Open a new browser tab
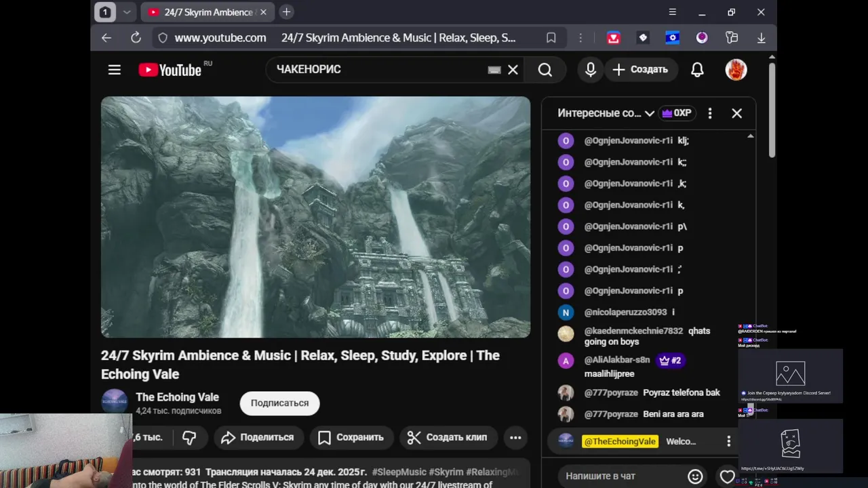 click(286, 12)
